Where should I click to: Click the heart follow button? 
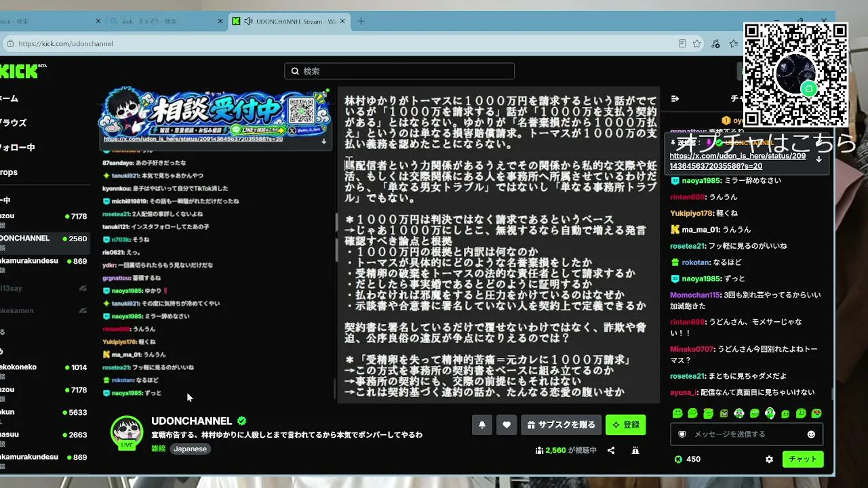click(x=507, y=425)
